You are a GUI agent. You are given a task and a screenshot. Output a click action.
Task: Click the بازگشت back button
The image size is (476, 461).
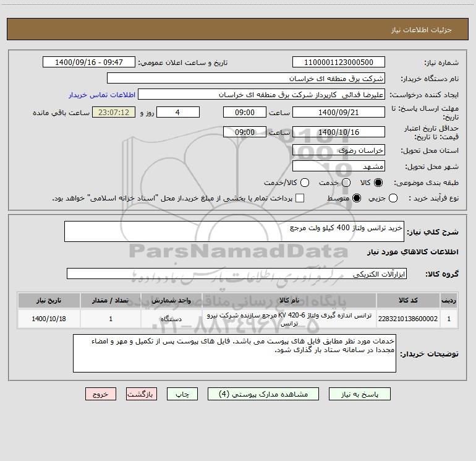coord(142,394)
